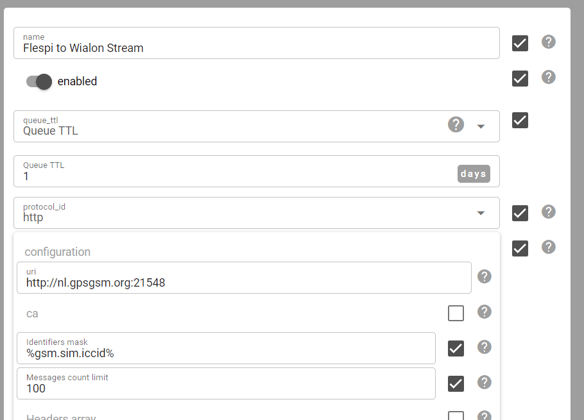This screenshot has width=584, height=420.
Task: Click the uri input field
Action: (244, 278)
